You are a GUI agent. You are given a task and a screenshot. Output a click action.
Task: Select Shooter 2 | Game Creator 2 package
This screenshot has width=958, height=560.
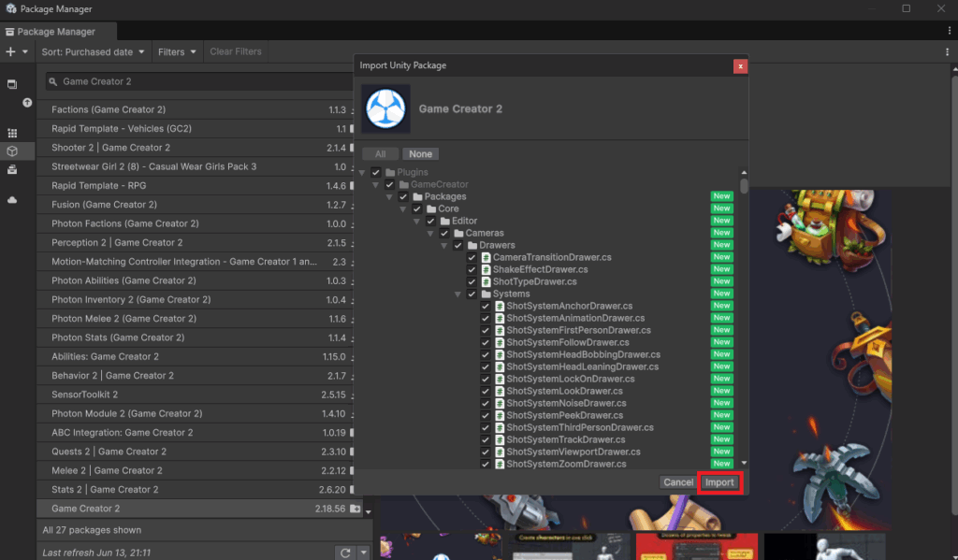(195, 148)
